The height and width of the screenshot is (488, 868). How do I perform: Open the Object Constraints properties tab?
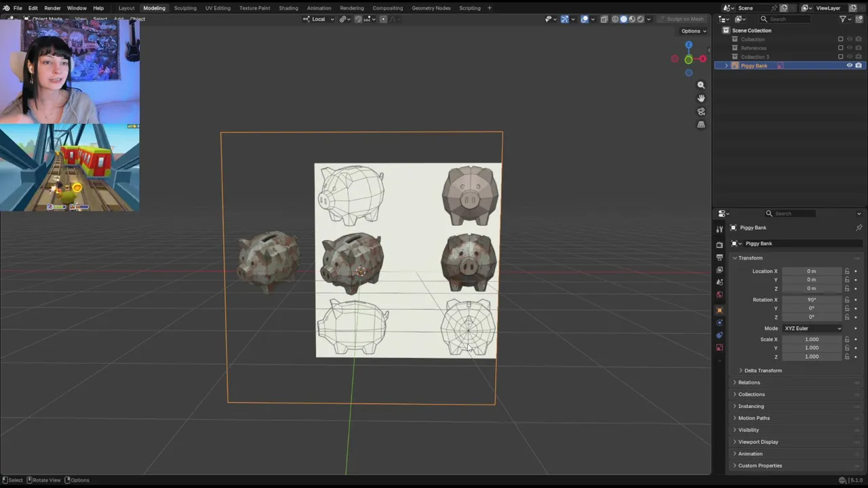719,335
